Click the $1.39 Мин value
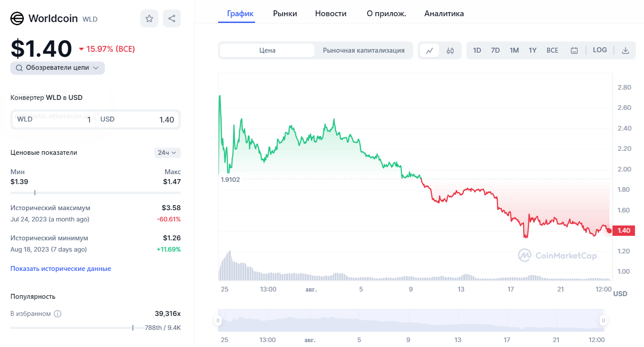 tap(19, 182)
